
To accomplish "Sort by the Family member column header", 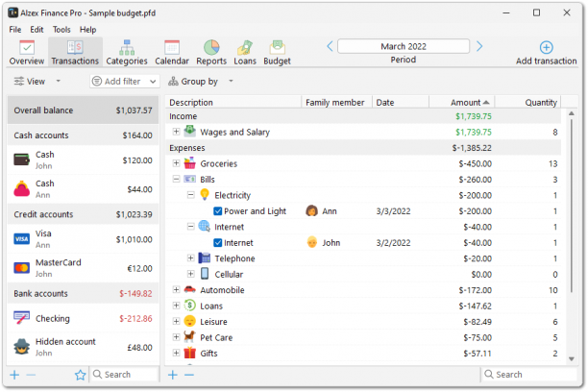I will point(336,102).
